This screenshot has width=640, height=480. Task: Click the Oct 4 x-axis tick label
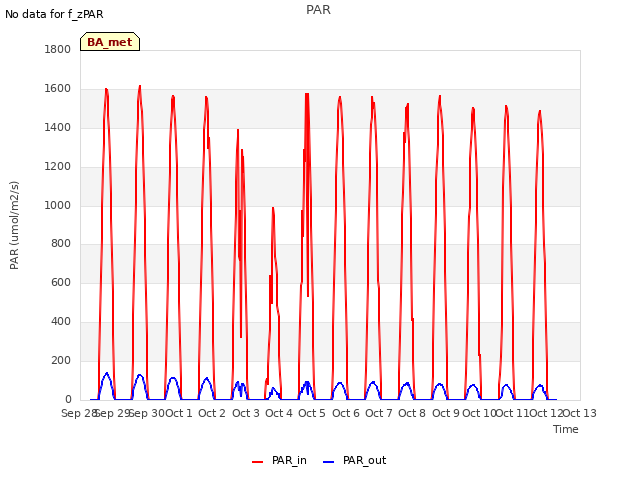(x=279, y=413)
